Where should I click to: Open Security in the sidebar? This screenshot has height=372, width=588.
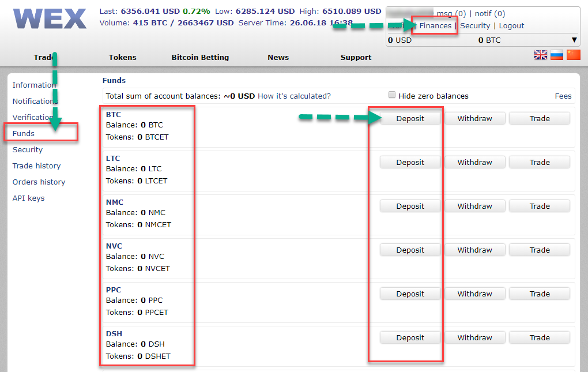(x=27, y=149)
